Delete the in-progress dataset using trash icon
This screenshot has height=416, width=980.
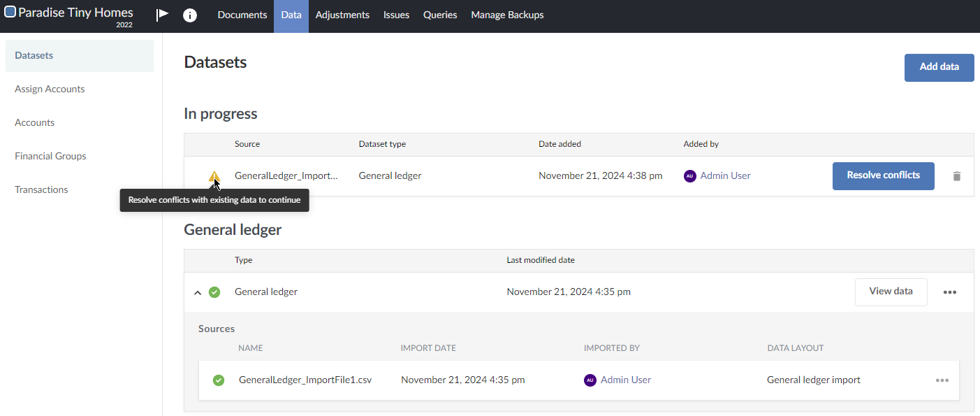pos(956,176)
